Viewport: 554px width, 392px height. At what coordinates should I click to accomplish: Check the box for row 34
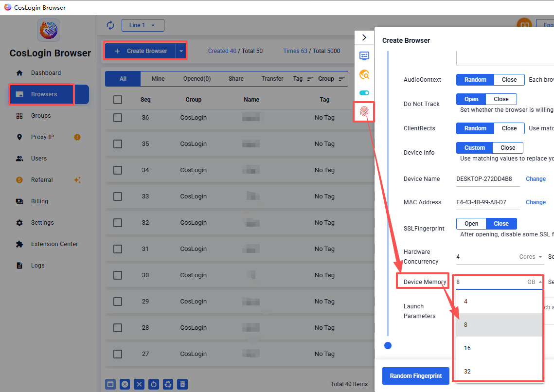(118, 170)
